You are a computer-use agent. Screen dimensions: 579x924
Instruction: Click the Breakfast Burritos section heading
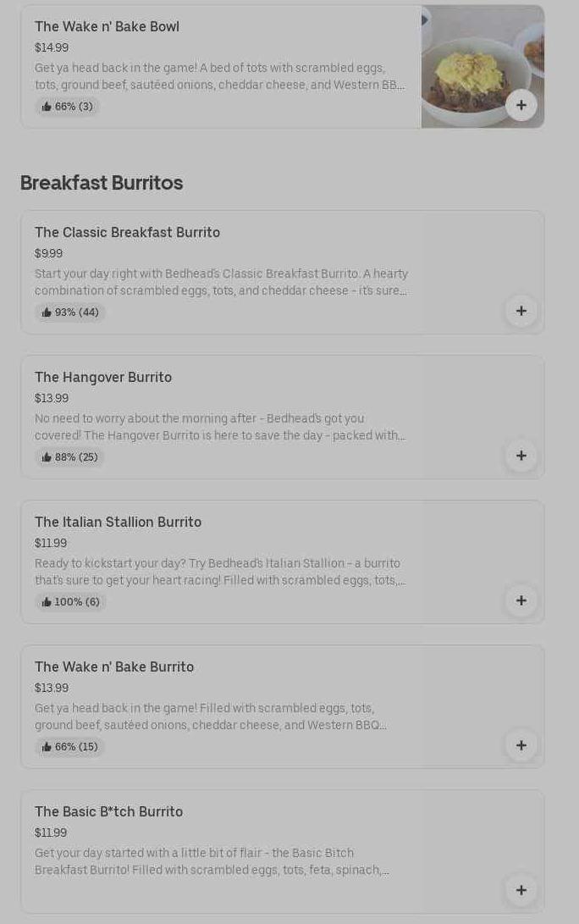click(x=102, y=183)
